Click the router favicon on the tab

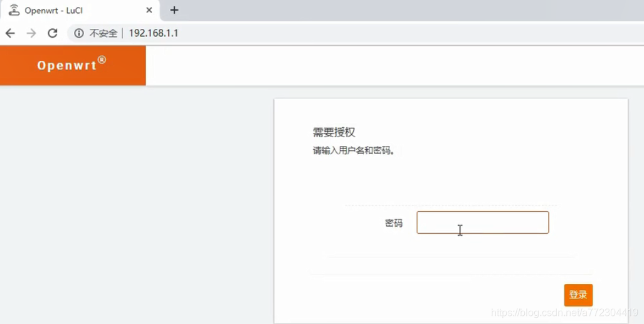coord(14,10)
